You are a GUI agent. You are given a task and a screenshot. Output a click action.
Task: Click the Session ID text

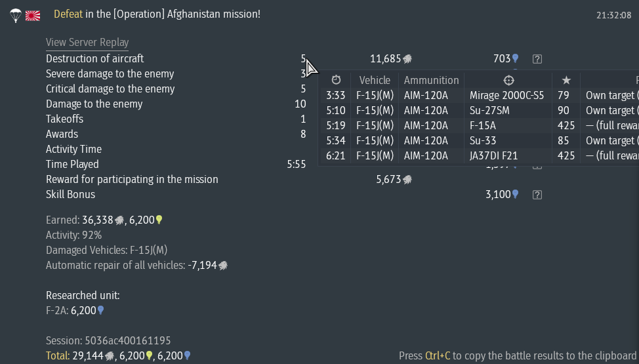point(108,341)
